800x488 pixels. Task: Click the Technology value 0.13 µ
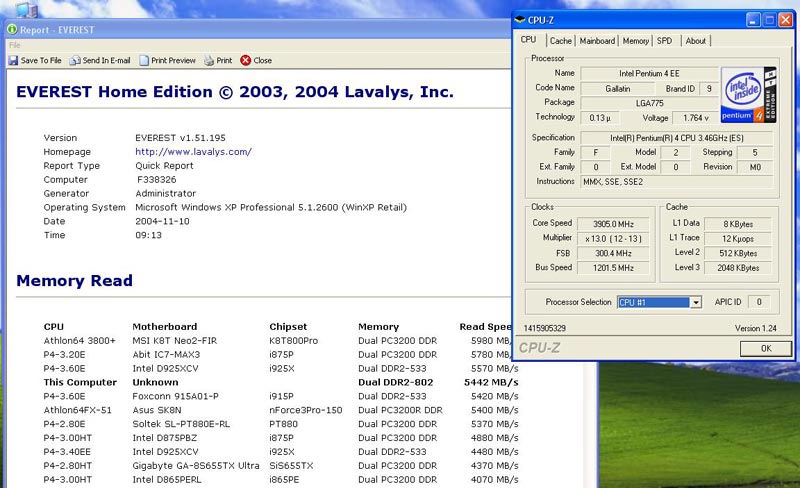(x=600, y=118)
